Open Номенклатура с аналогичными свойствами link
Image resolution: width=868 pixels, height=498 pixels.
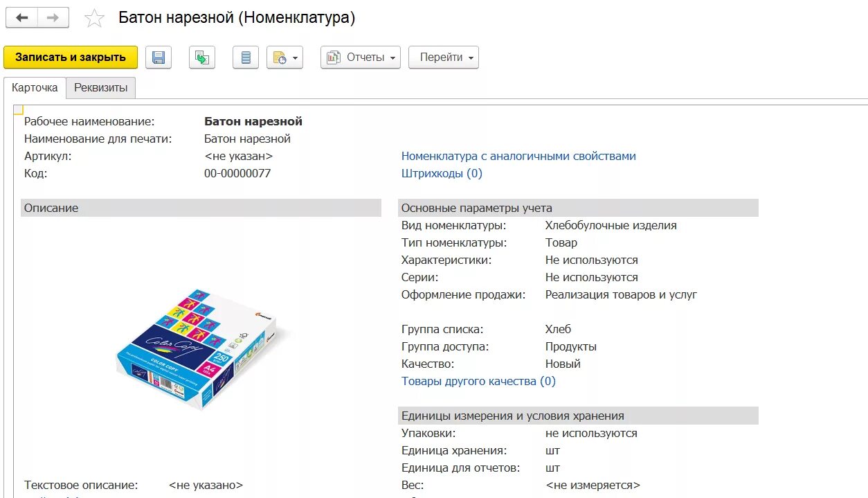(x=518, y=156)
